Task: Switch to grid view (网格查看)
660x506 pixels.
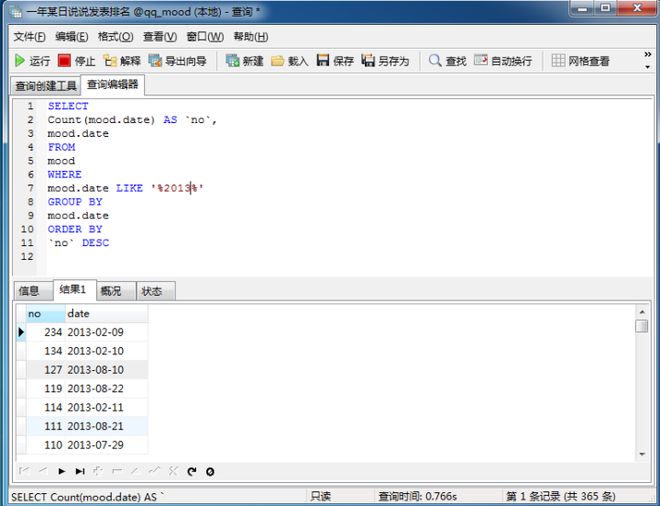Action: pos(580,61)
